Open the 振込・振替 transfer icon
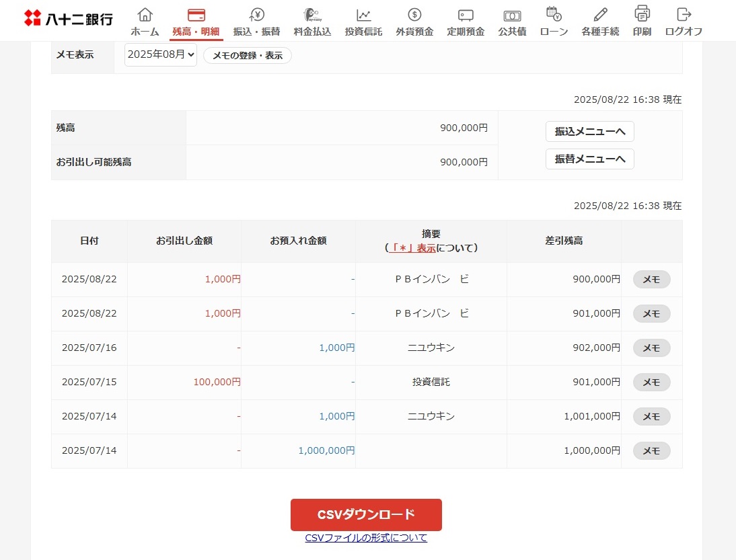736x560 pixels. point(256,15)
